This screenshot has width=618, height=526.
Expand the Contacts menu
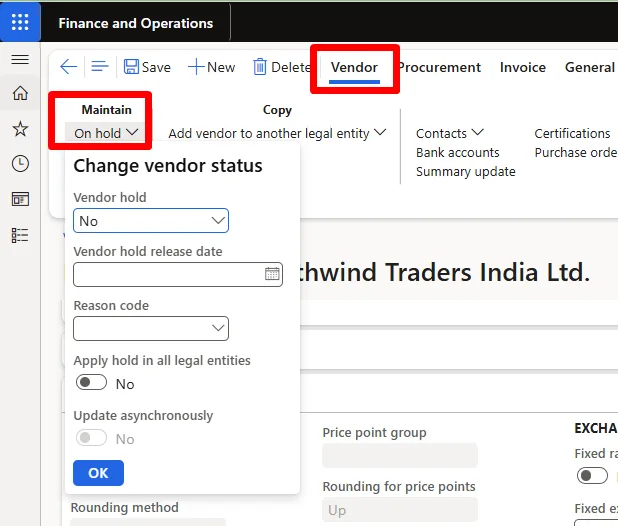coord(449,133)
